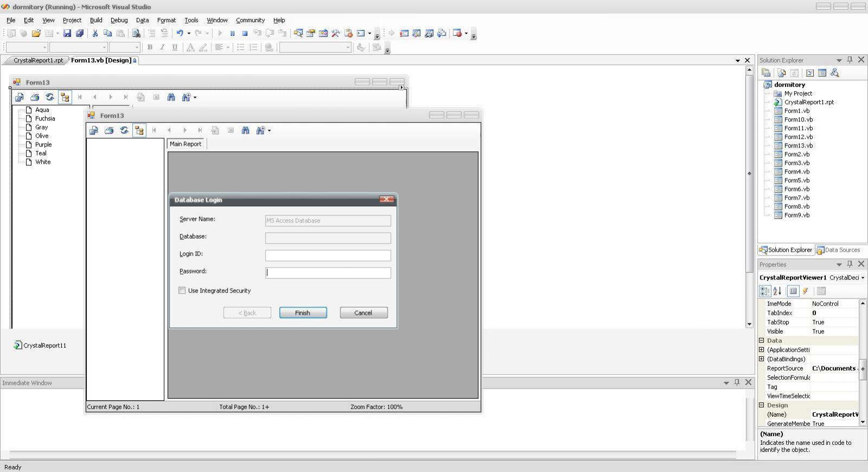The width and height of the screenshot is (868, 472).
Task: Toggle auto-hide pin on Immediate Window
Action: pos(737,382)
